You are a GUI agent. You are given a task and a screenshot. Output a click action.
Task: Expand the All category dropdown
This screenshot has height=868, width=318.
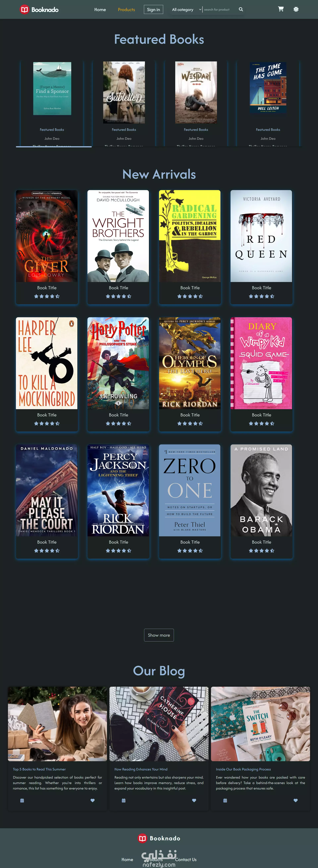click(x=186, y=9)
